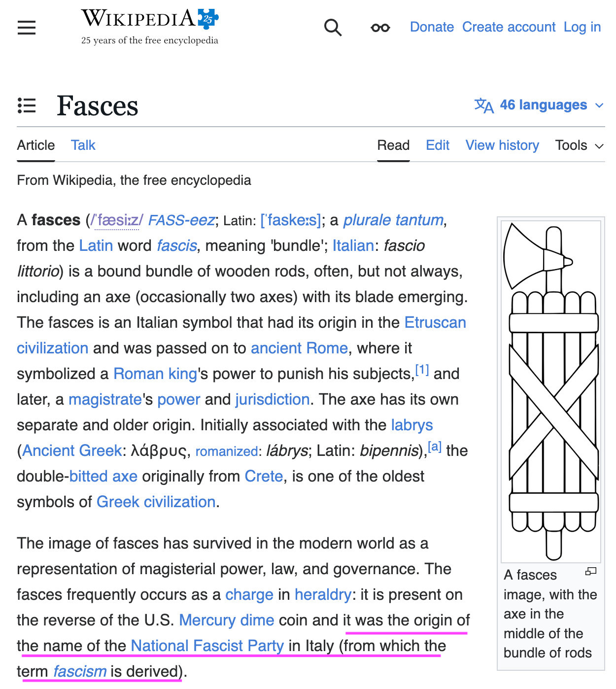Click the Log in link

pyautogui.click(x=582, y=27)
